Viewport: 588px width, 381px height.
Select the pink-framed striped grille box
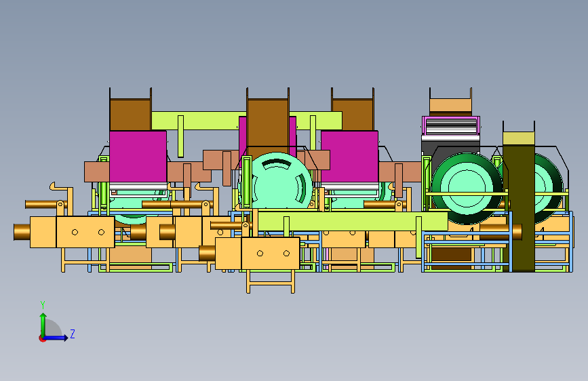(451, 125)
